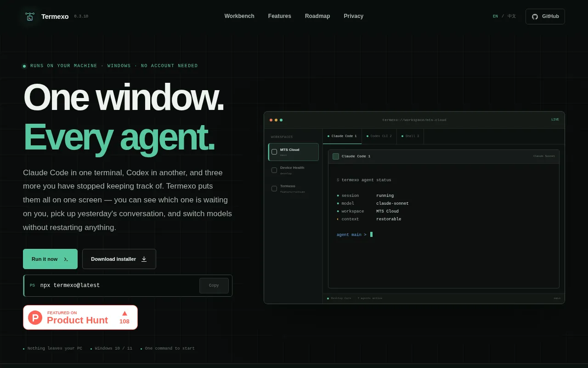Click the workspace 'MTS Cloud' terminal value

[x=387, y=212]
